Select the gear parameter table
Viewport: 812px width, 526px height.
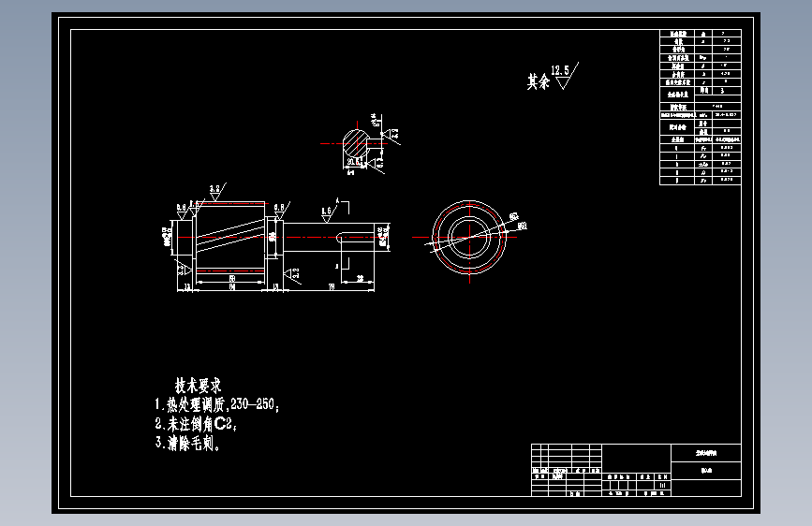[x=701, y=108]
